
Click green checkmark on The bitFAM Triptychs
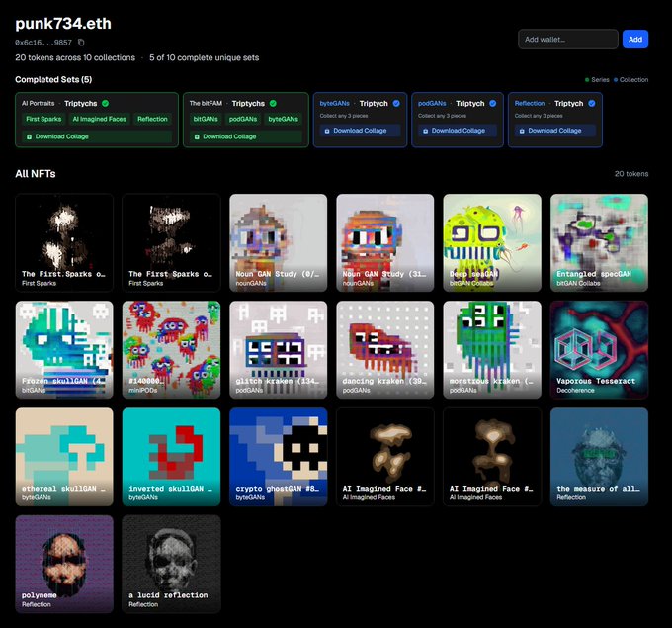[x=273, y=103]
